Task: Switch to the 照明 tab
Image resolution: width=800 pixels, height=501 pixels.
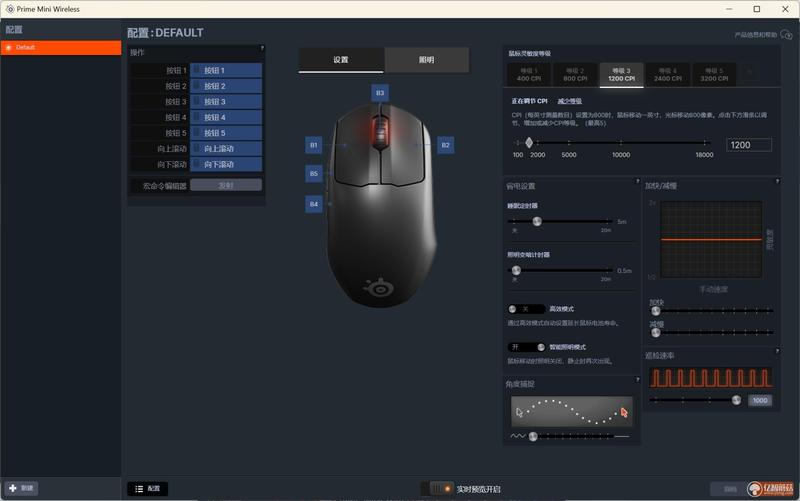Action: point(427,60)
